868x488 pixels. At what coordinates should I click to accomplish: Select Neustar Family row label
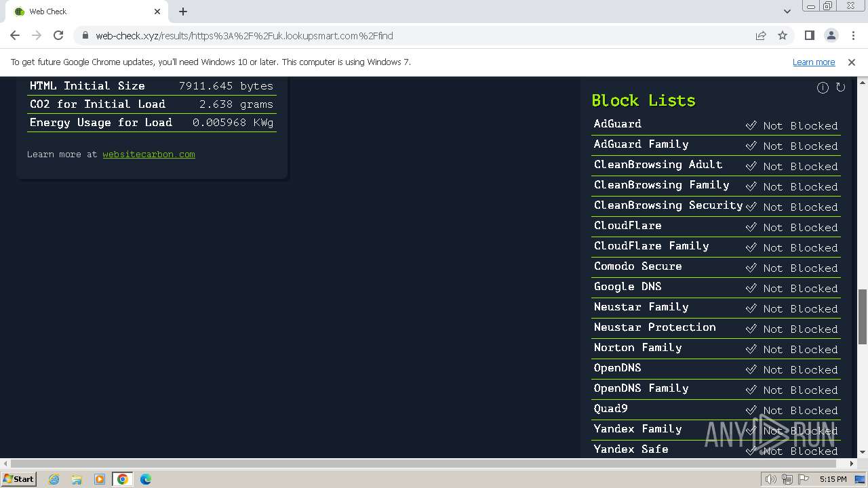642,307
